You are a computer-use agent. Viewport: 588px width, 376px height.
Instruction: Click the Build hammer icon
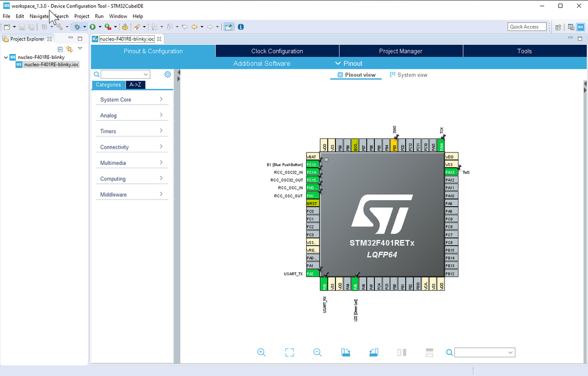click(x=59, y=27)
